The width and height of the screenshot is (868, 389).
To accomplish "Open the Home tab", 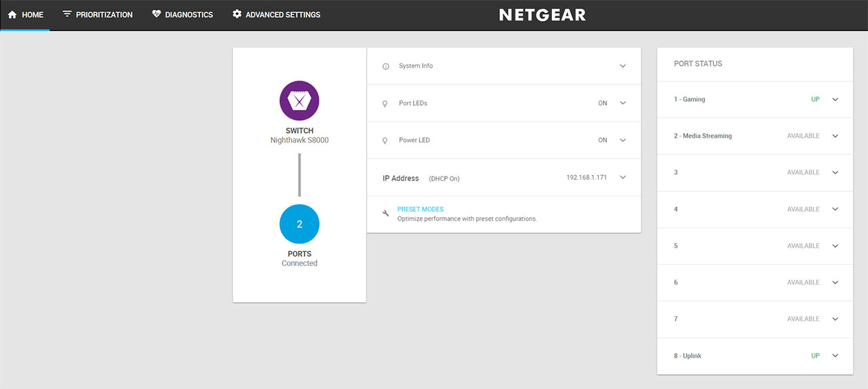I will coord(25,14).
